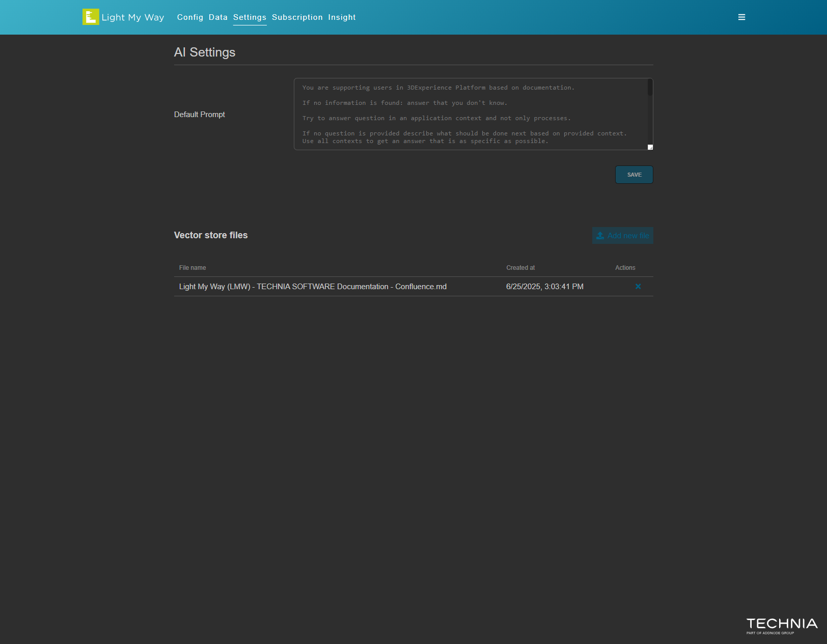The image size is (827, 644).
Task: Select the Settings menu item
Action: (x=250, y=17)
